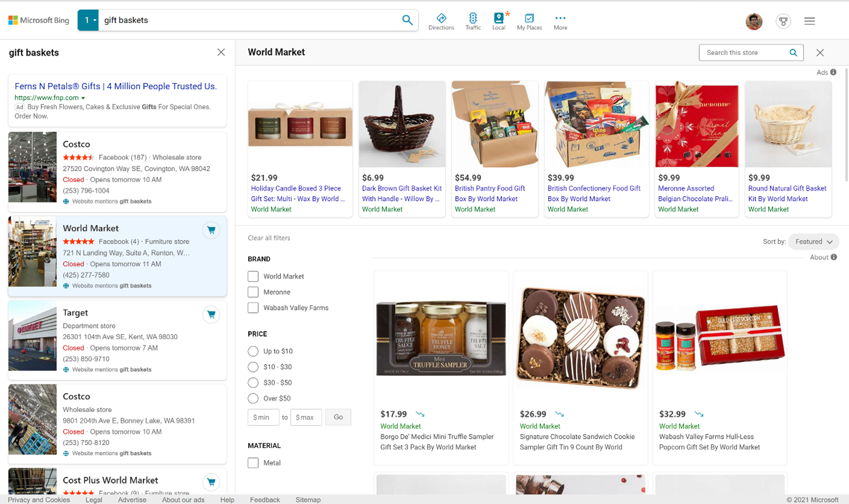Click price trend icon next to $26.99
This screenshot has width=849, height=504.
point(559,414)
